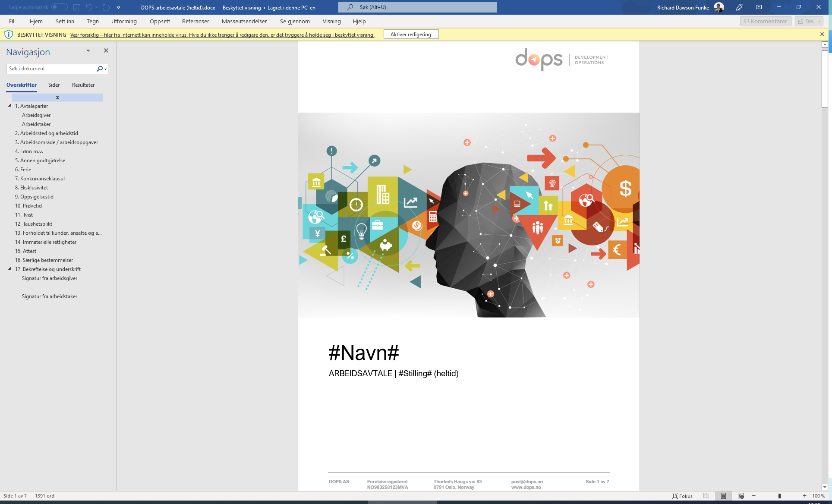Open the Kommentarer button
This screenshot has width=832, height=504.
click(766, 21)
